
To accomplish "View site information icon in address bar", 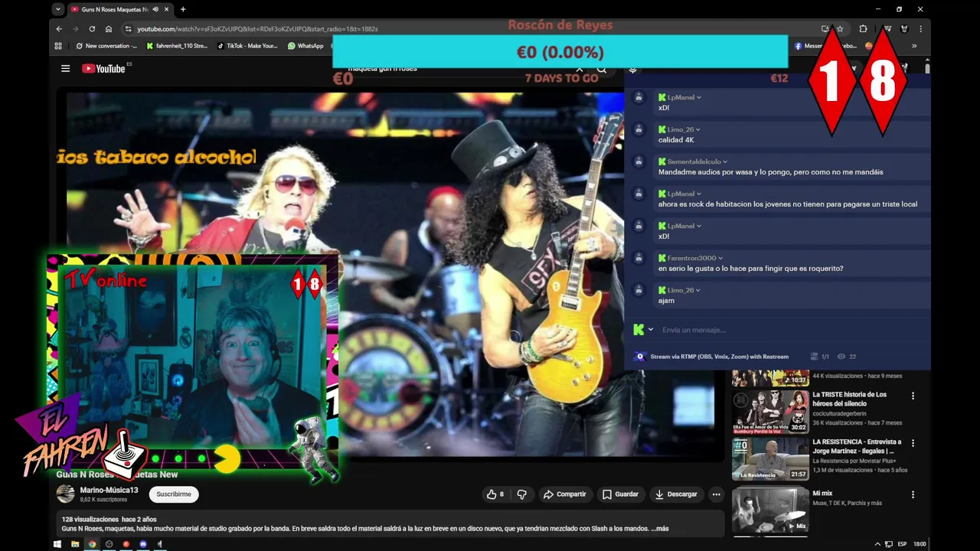I will 128,29.
